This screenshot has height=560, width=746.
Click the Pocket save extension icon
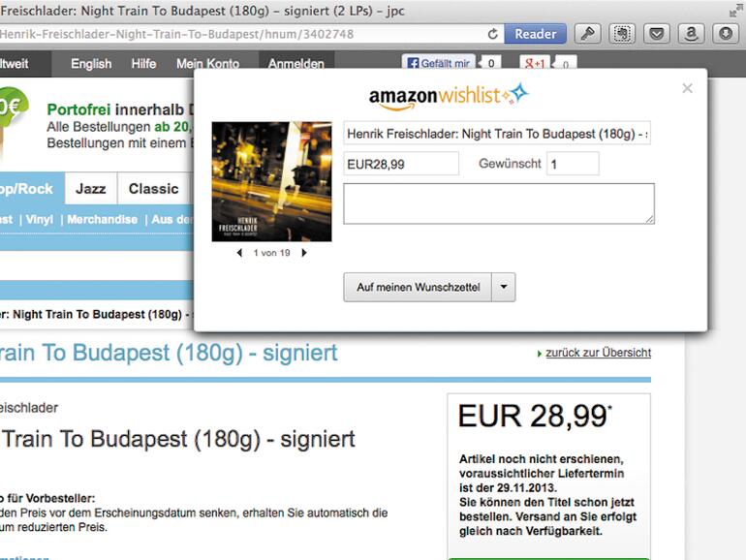click(657, 34)
